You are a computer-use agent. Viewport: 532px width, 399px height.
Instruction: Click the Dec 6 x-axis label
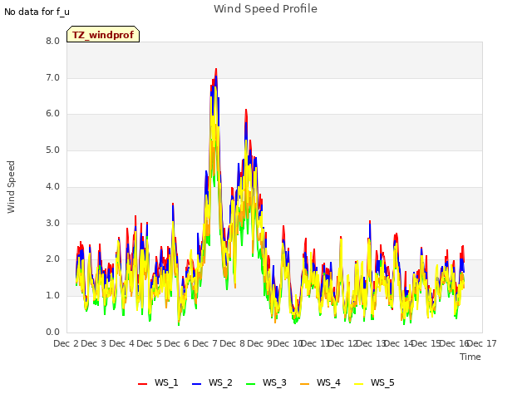(x=177, y=343)
